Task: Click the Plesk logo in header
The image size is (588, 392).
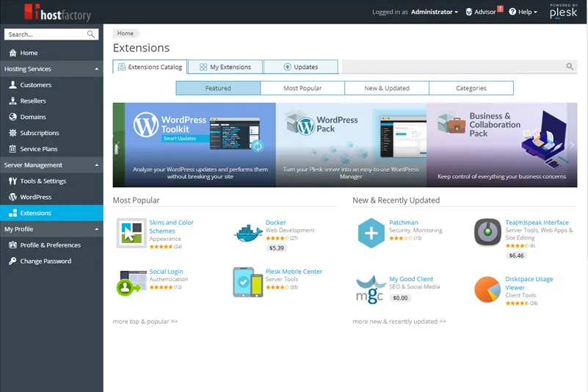Action: (x=564, y=11)
